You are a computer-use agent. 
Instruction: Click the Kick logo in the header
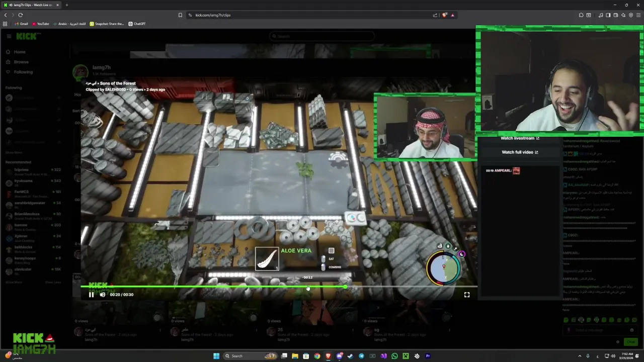tap(26, 36)
